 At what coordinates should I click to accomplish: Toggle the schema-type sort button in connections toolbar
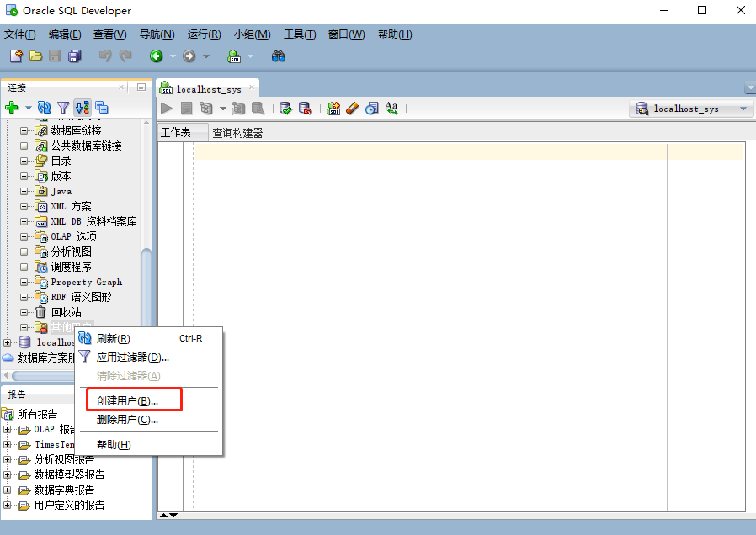83,108
